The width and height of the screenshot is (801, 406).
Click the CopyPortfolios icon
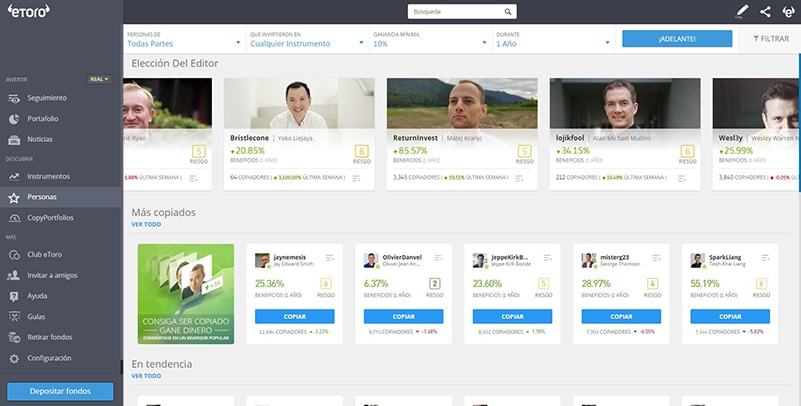pyautogui.click(x=14, y=218)
